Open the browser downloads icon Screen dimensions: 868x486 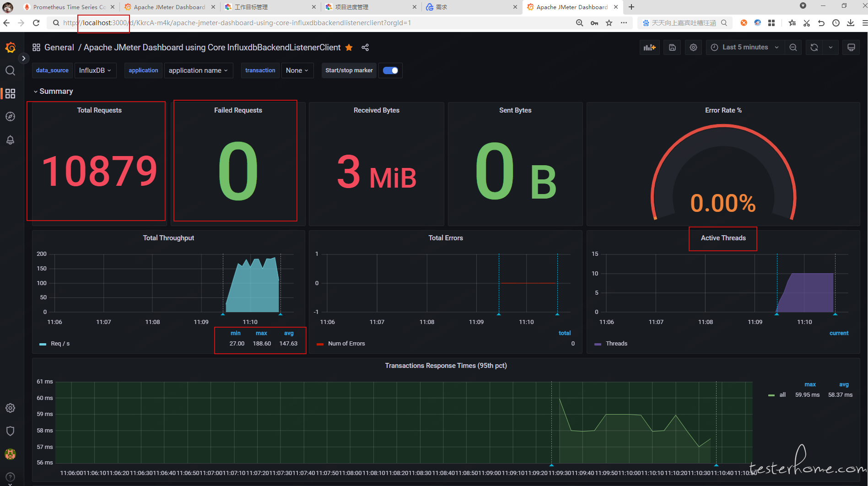[850, 23]
